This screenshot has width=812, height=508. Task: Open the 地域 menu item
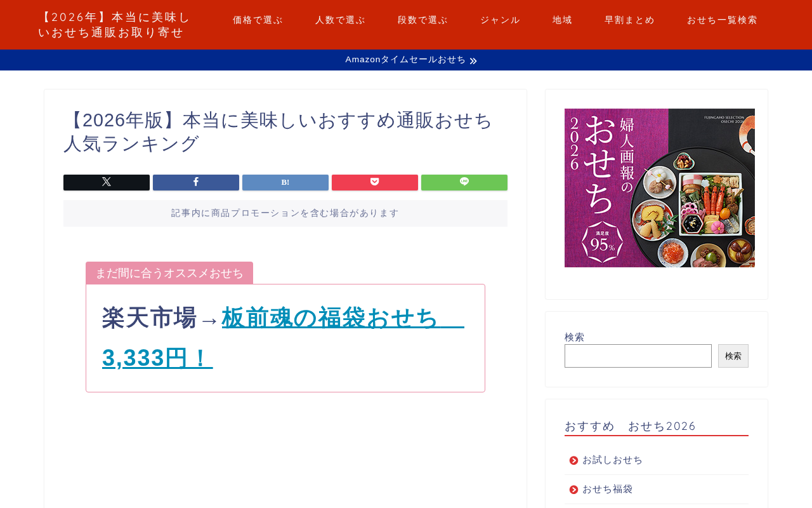[562, 20]
